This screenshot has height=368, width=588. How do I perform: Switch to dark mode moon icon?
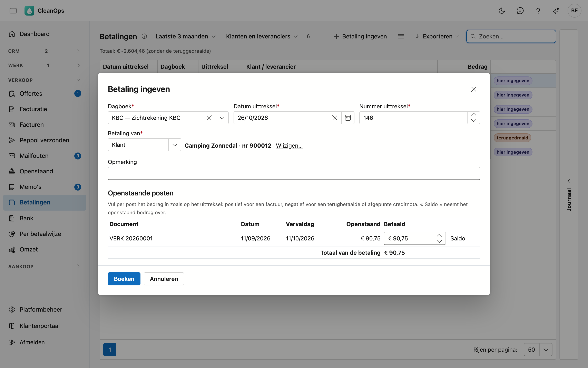tap(502, 10)
